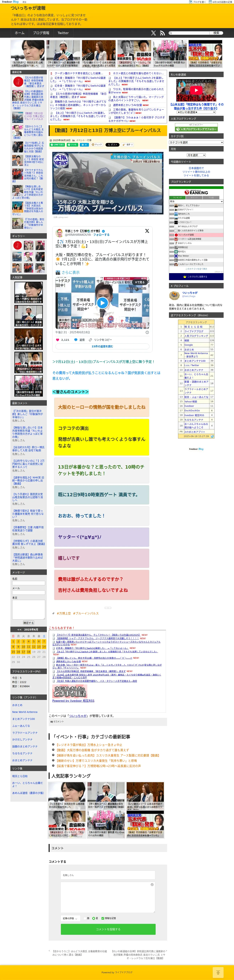
Task: Open the カテゴリを選択 dropdown in the sidebar
Action: (x=196, y=142)
